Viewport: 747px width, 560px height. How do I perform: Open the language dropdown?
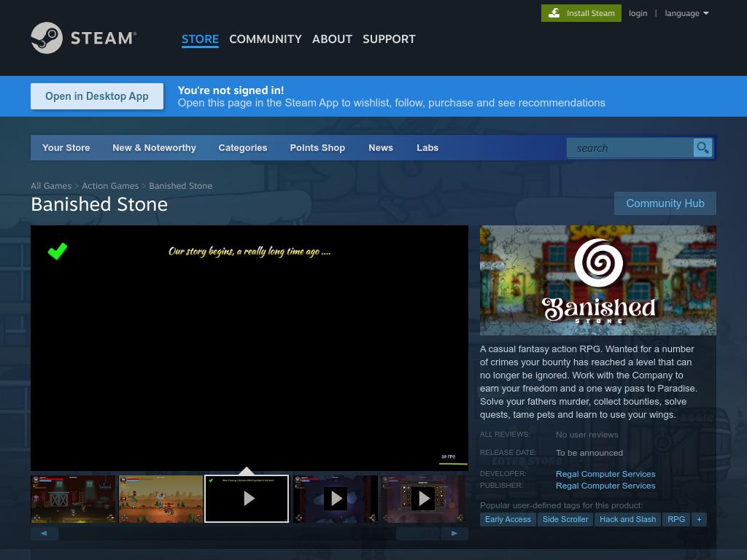686,13
